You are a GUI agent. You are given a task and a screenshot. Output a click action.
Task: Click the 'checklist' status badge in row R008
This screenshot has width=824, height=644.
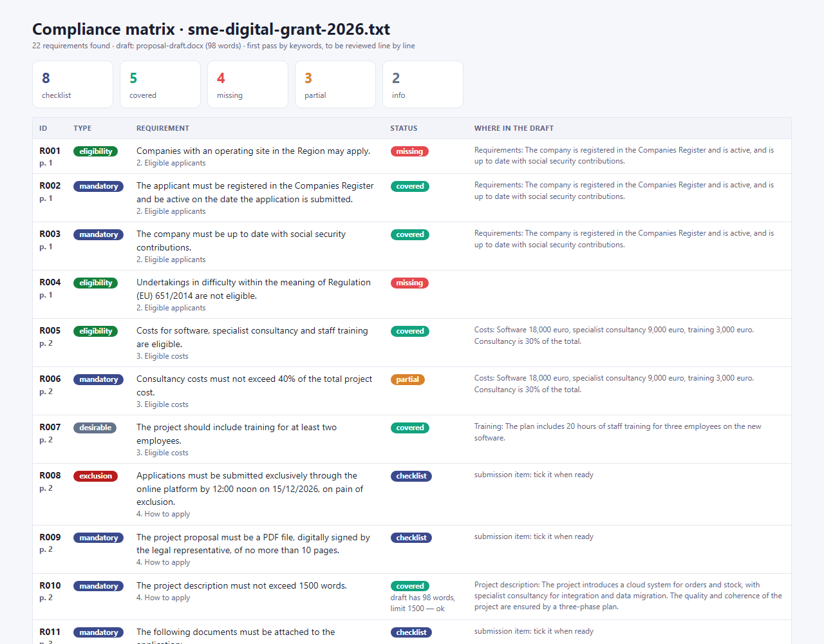[411, 476]
